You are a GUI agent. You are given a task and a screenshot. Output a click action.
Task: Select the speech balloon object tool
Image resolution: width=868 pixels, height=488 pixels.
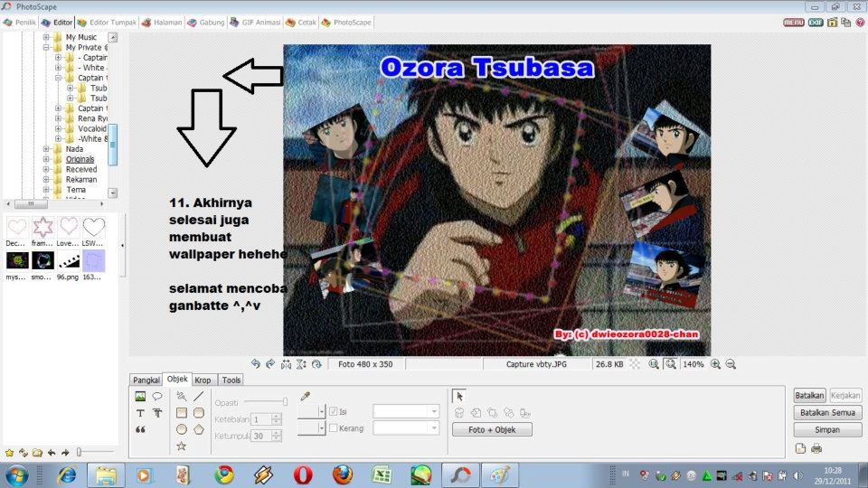pos(157,396)
